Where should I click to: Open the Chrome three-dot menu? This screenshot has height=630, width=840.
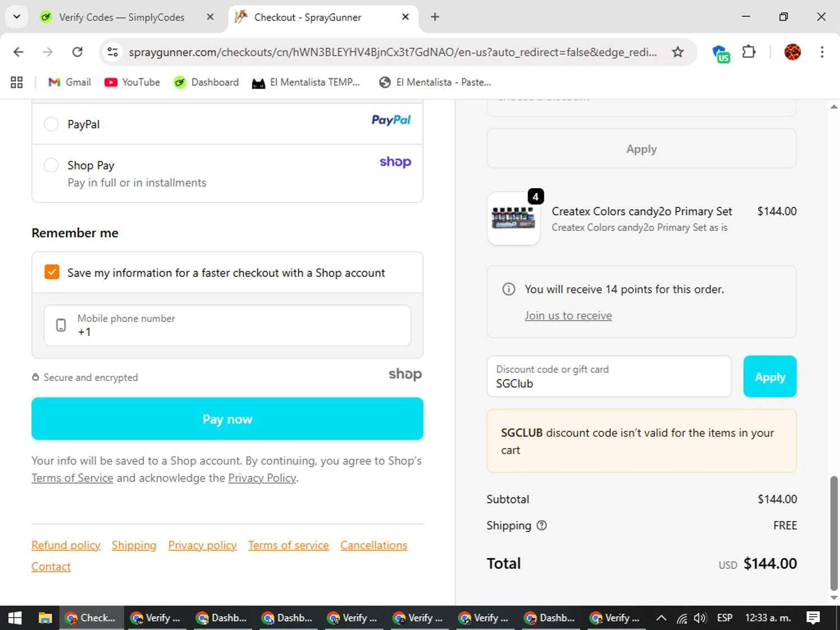point(822,52)
